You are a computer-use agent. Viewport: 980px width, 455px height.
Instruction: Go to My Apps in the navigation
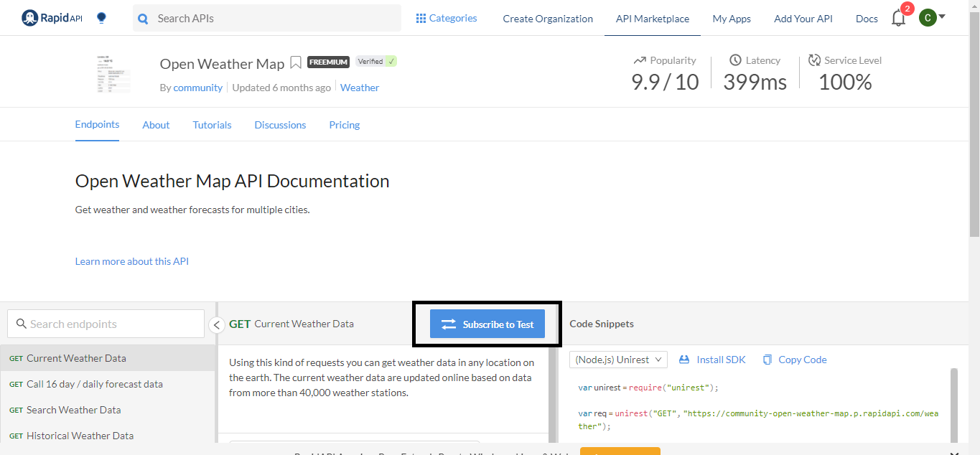[732, 19]
